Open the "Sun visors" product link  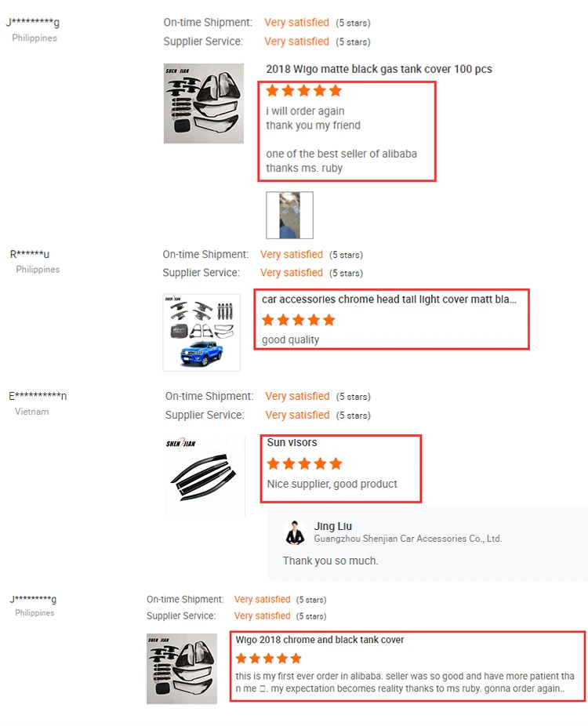point(292,443)
